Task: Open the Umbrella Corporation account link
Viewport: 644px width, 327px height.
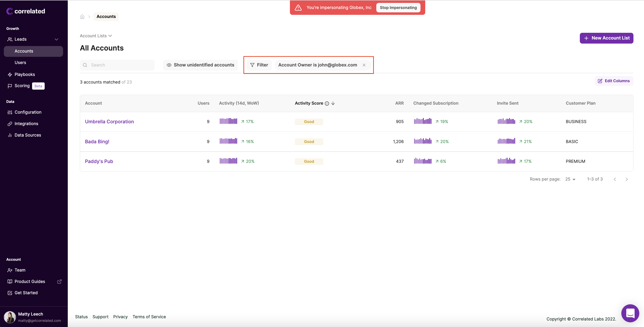Action: pyautogui.click(x=109, y=122)
